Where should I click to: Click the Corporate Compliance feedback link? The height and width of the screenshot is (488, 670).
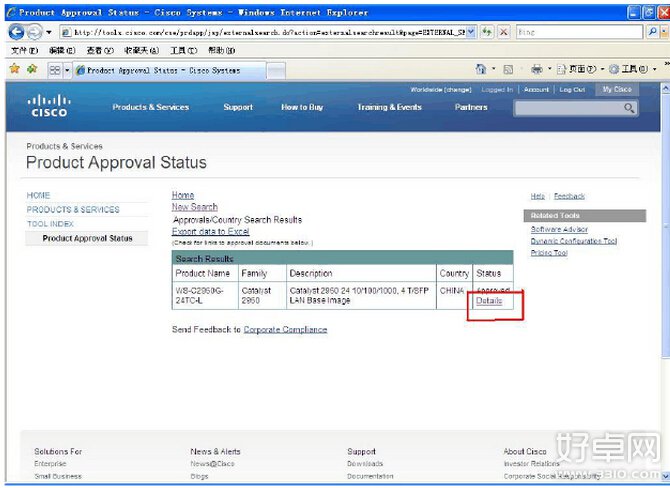click(285, 329)
